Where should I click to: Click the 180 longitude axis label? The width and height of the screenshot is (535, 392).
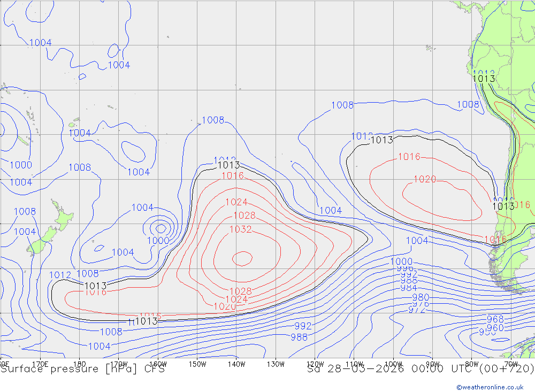pyautogui.click(x=80, y=364)
